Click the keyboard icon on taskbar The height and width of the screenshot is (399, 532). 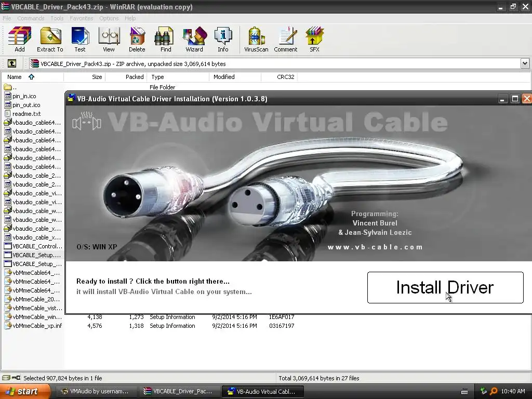(x=464, y=392)
